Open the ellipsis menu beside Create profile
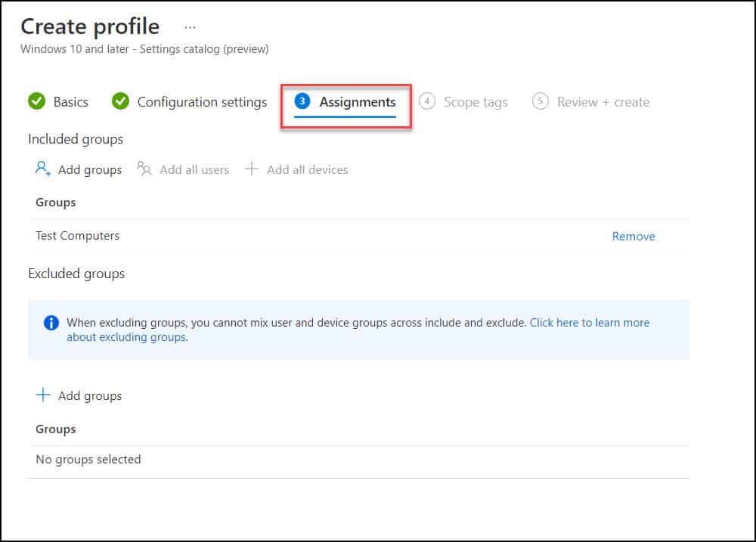Image resolution: width=756 pixels, height=542 pixels. pyautogui.click(x=190, y=27)
